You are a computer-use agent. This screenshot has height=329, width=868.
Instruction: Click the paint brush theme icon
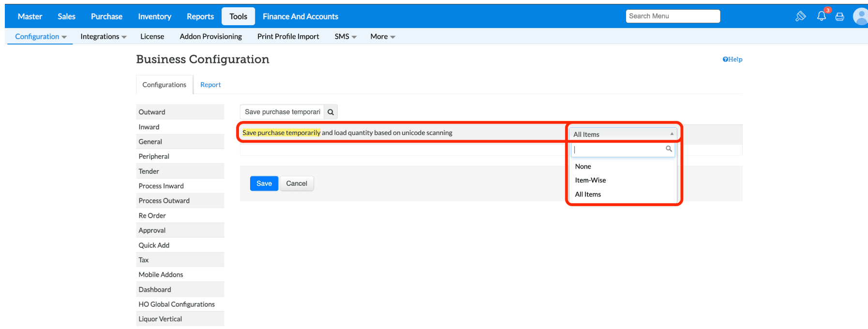coord(801,16)
